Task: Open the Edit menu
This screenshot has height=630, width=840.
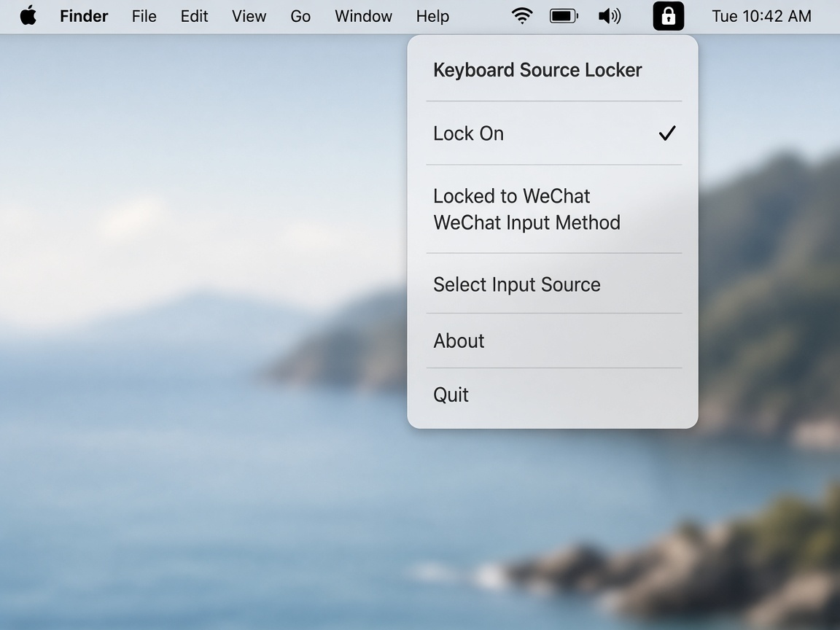Action: [194, 16]
